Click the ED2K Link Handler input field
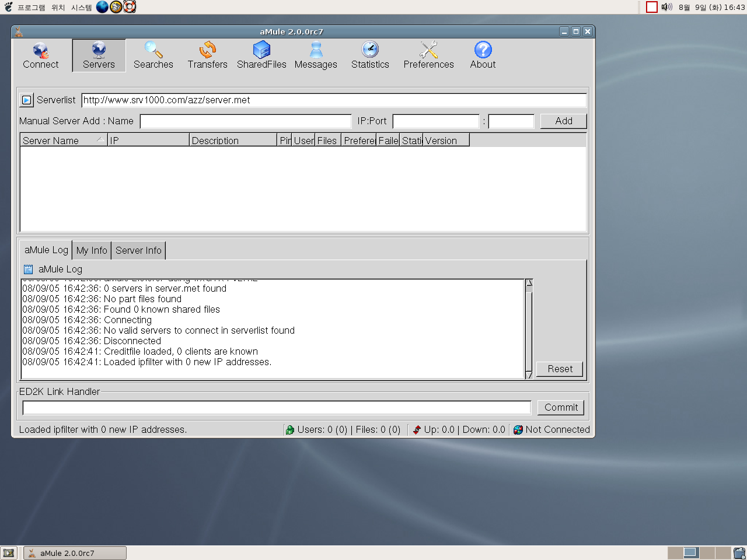The height and width of the screenshot is (560, 747). (x=277, y=408)
